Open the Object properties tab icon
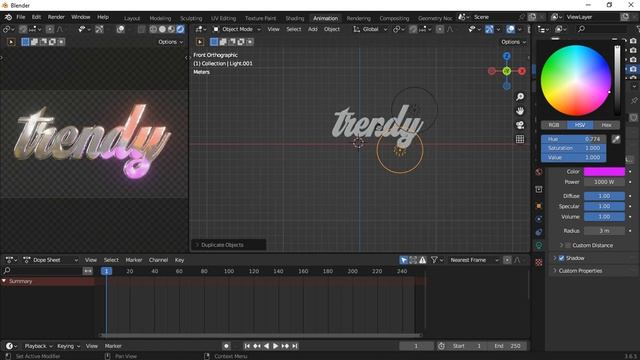The height and width of the screenshot is (360, 640). 539,206
